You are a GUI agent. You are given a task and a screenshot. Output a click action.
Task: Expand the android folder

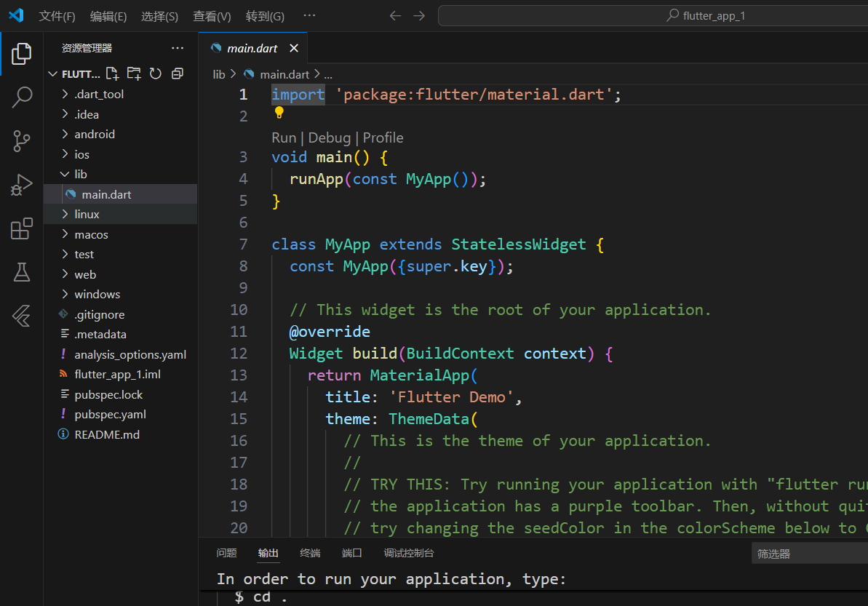95,135
